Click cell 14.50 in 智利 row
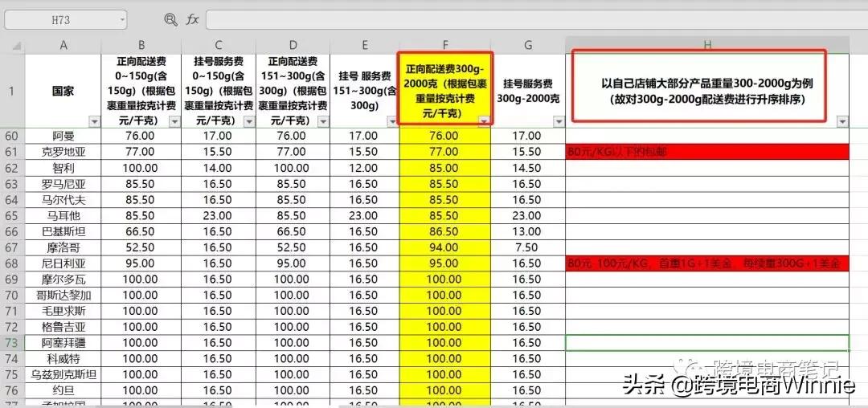Viewport: 868px width, 408px height. [x=527, y=168]
